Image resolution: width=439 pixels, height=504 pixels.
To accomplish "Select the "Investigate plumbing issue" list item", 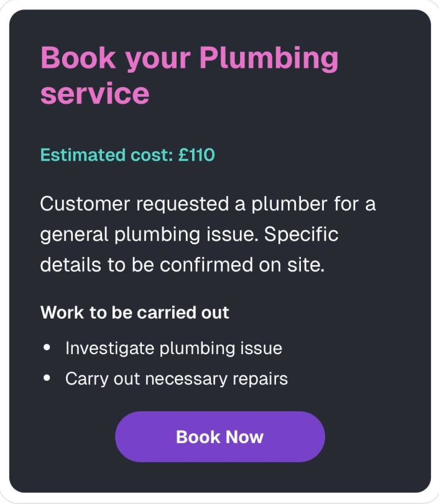I will coord(173,348).
